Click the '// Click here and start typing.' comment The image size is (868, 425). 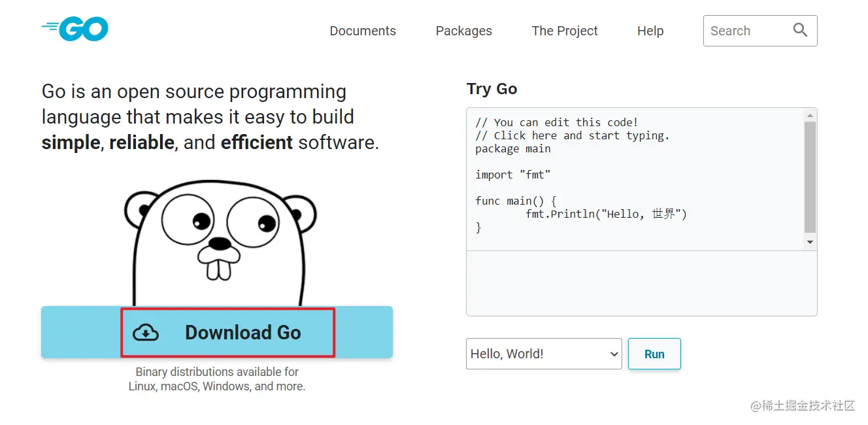(573, 135)
